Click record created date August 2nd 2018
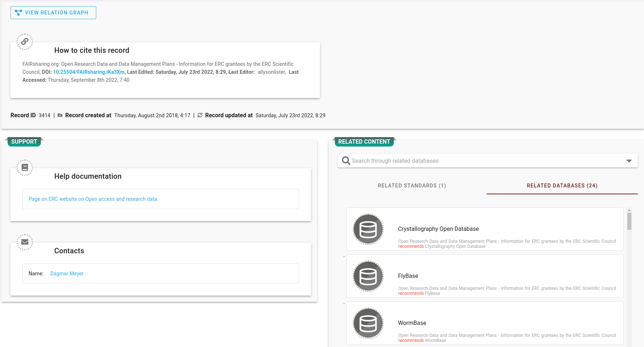 pyautogui.click(x=152, y=115)
